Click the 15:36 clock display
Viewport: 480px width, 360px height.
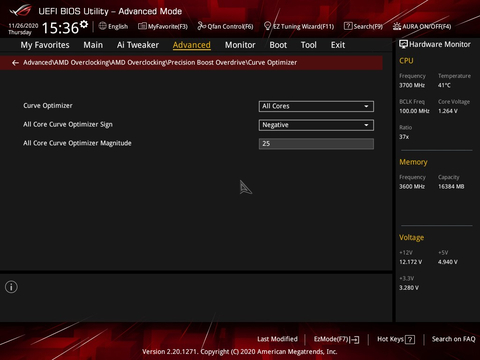(x=60, y=28)
